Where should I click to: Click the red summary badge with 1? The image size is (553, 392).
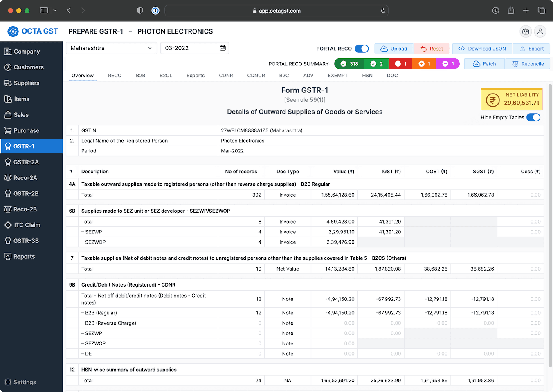pos(400,64)
